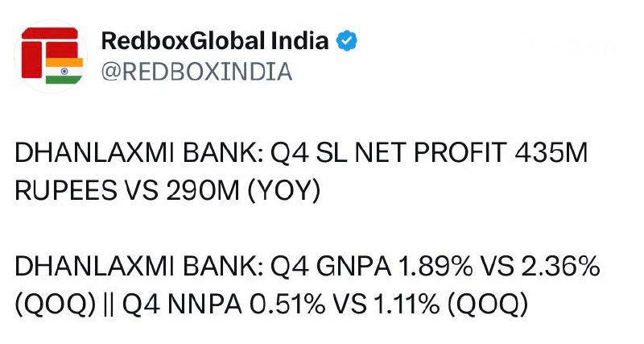This screenshot has height=344, width=644.
Task: Click the 'RUPEES' word in tweet
Action: 66,191
